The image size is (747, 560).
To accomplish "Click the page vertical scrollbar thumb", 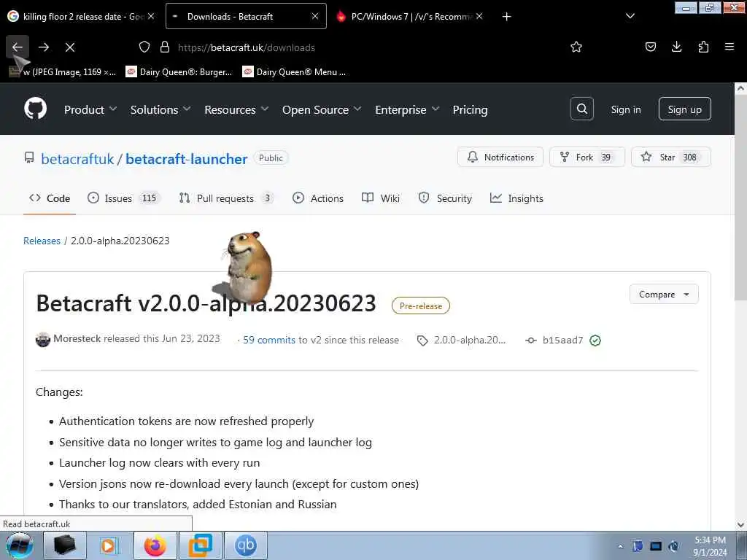I will (x=740, y=196).
